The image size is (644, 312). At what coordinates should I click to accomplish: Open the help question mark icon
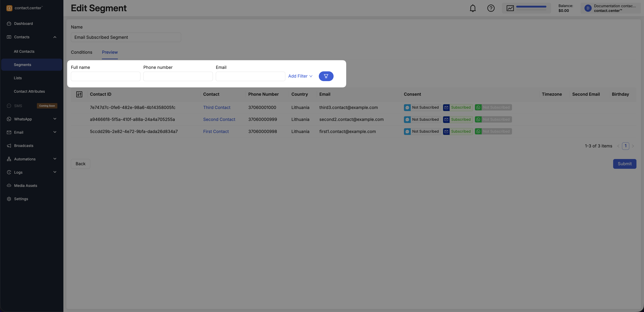(x=491, y=8)
